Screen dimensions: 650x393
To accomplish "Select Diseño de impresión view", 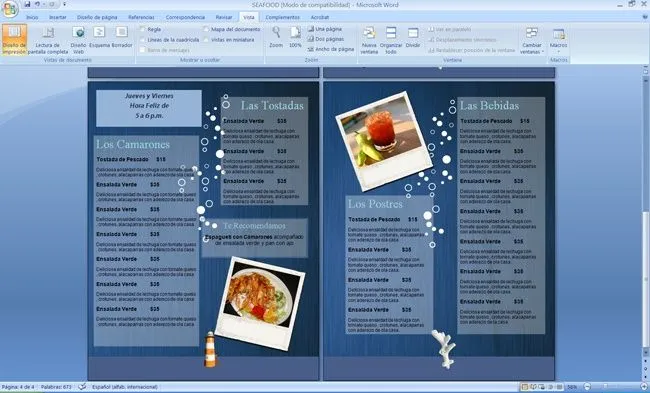I will coord(14,39).
